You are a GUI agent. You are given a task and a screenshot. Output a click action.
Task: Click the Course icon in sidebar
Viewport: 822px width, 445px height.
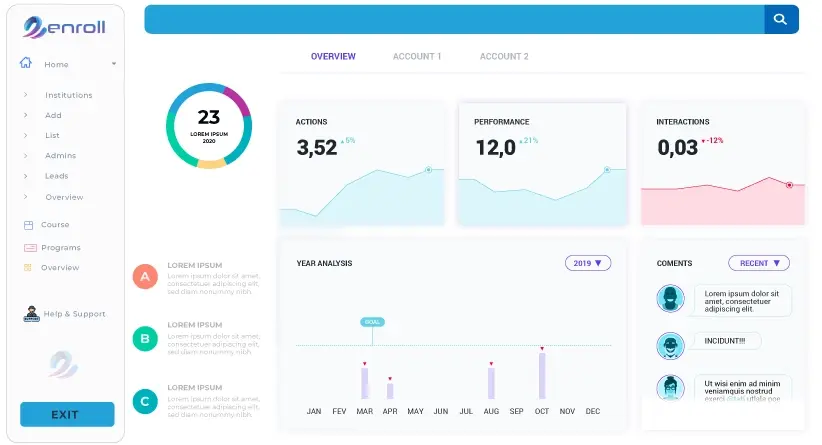click(29, 225)
